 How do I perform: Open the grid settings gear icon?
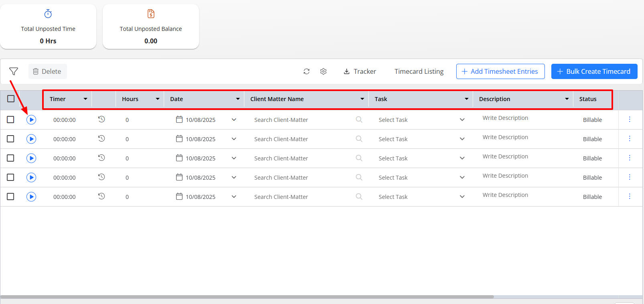(323, 71)
